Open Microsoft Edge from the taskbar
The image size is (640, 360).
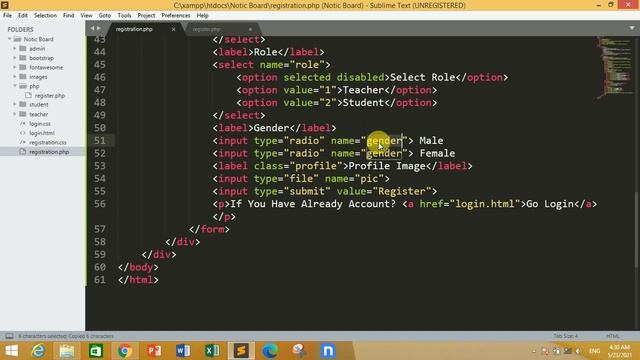pyautogui.click(x=270, y=351)
